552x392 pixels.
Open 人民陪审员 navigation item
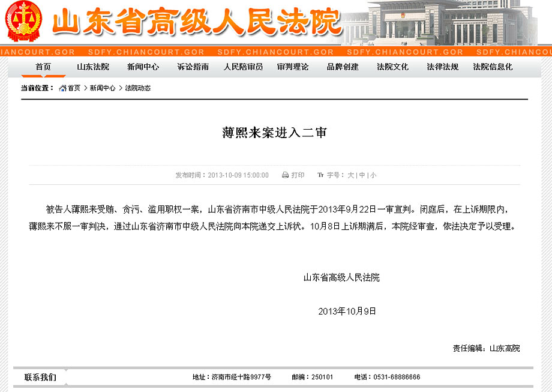click(243, 67)
